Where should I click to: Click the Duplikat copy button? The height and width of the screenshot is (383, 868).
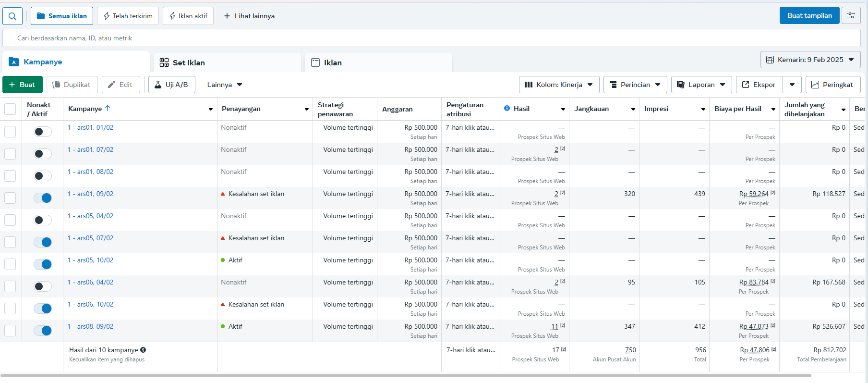72,85
